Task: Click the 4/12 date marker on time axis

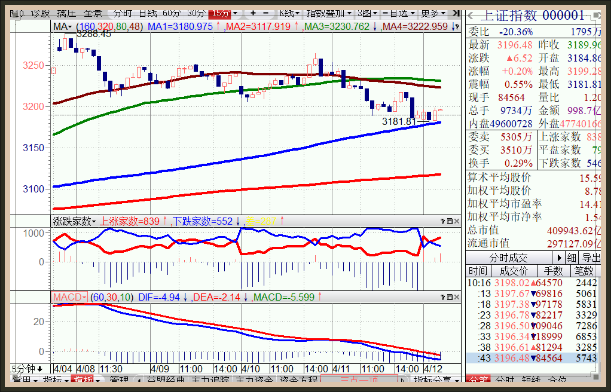Action: [433, 369]
